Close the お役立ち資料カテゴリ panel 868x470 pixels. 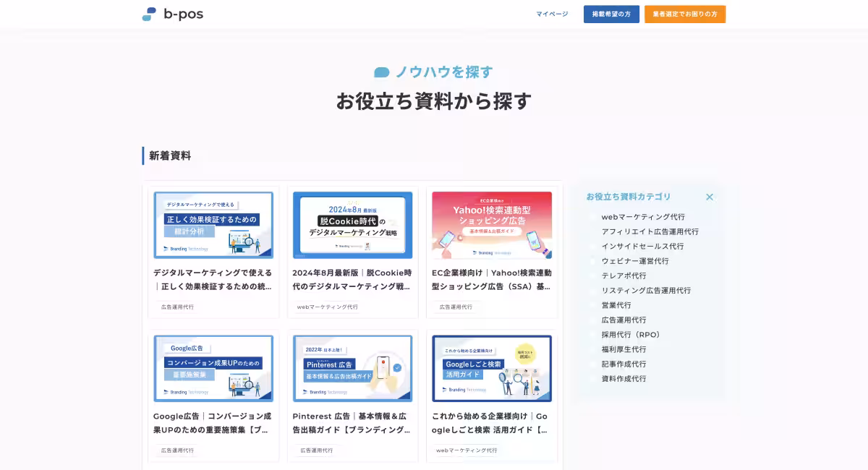pos(710,197)
